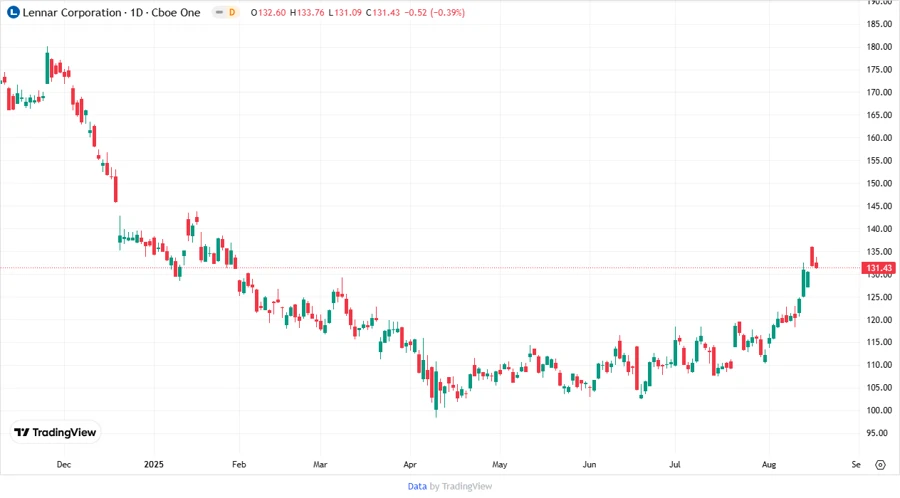Click the TradingView logo in chart corner
This screenshot has width=900, height=498.
(x=57, y=432)
